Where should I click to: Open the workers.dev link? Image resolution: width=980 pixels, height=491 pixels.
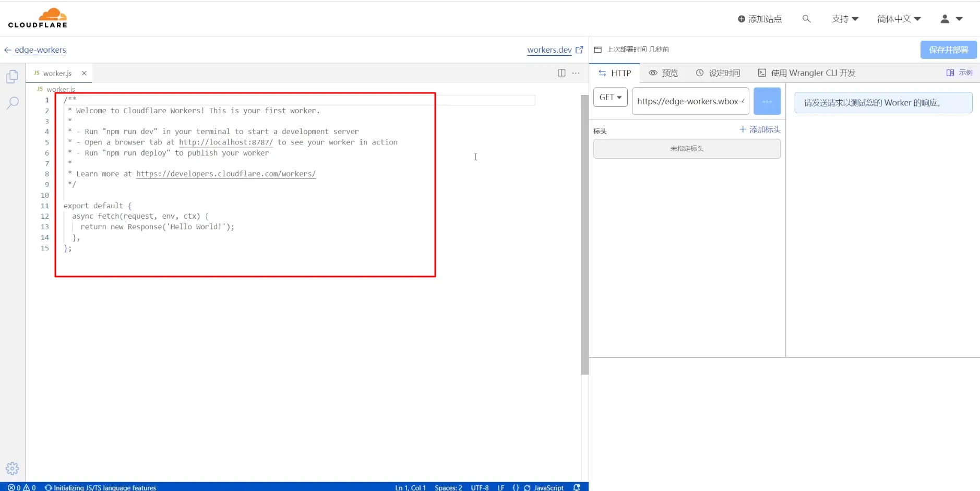coord(555,50)
